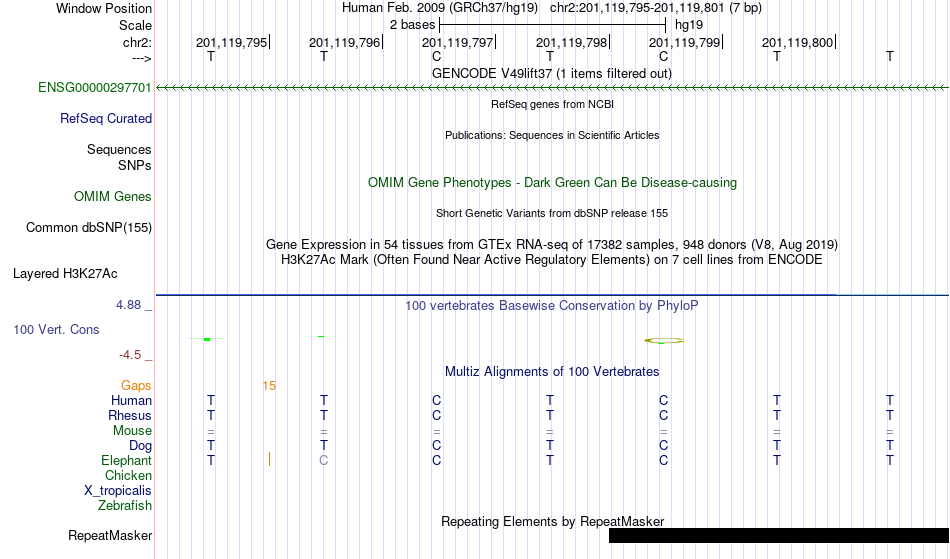Open 100 vertebrates Basewise Conservation by PhyloP title
This screenshot has width=950, height=559.
tap(551, 306)
